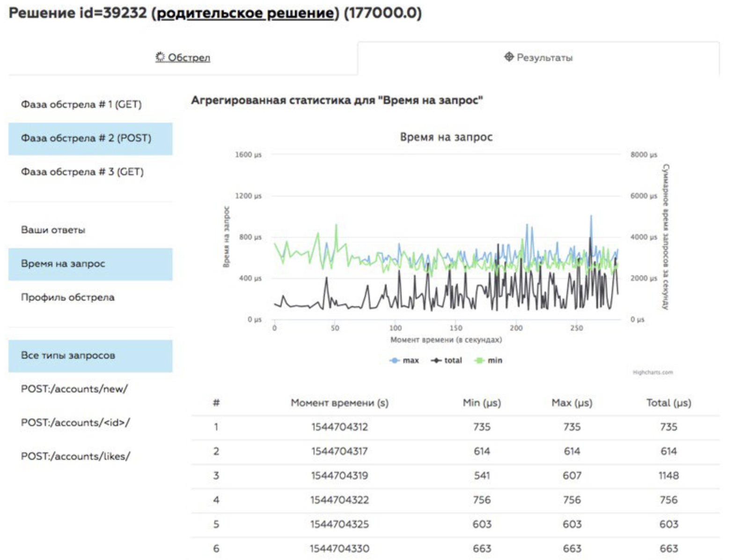Viewport: 733px width, 560px height.
Task: Toggle the min series in the legend
Action: click(x=488, y=360)
